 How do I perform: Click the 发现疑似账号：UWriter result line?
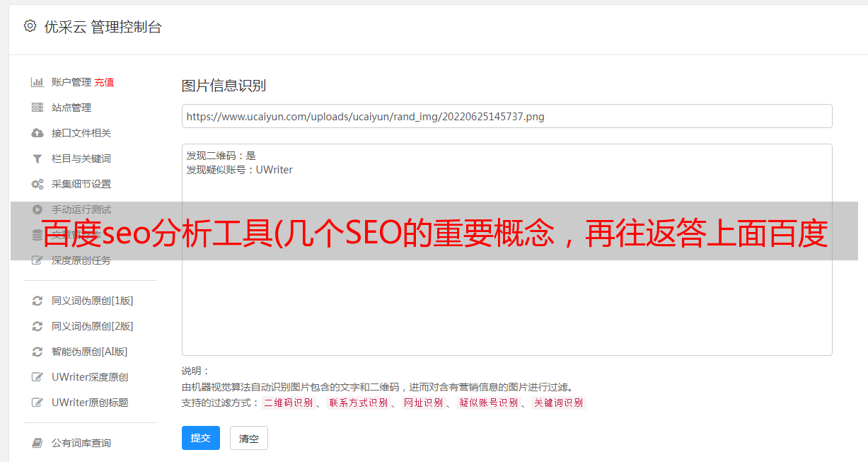[240, 170]
